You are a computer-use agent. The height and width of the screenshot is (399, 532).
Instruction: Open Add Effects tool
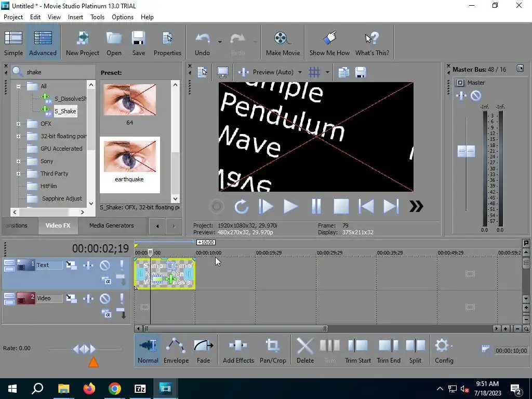[238, 351]
